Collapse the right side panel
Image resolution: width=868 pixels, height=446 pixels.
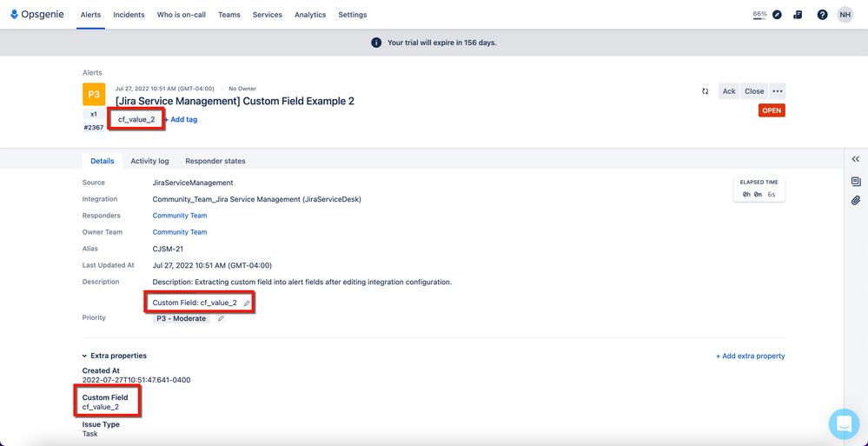click(855, 159)
